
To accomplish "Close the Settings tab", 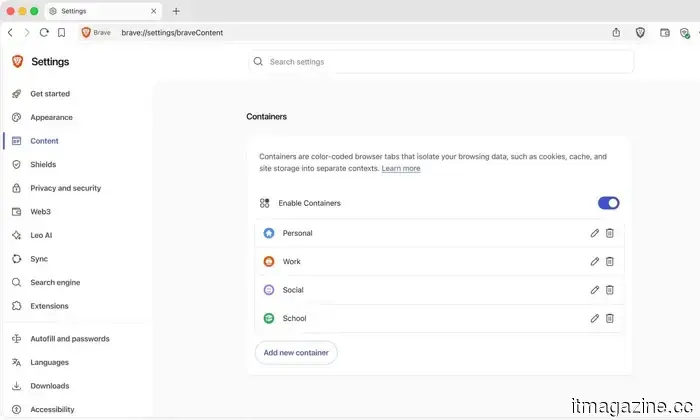I will pyautogui.click(x=154, y=11).
